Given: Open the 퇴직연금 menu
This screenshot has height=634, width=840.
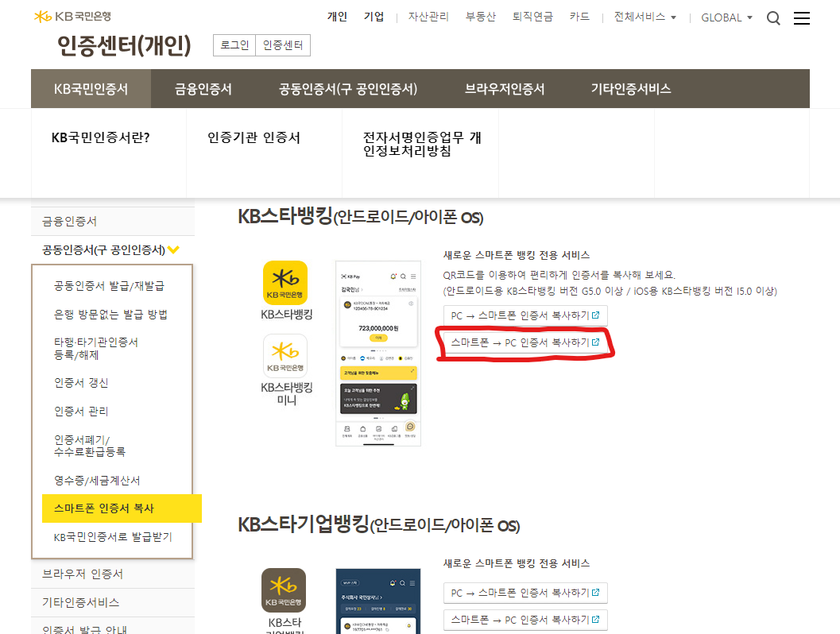Looking at the screenshot, I should pyautogui.click(x=532, y=17).
